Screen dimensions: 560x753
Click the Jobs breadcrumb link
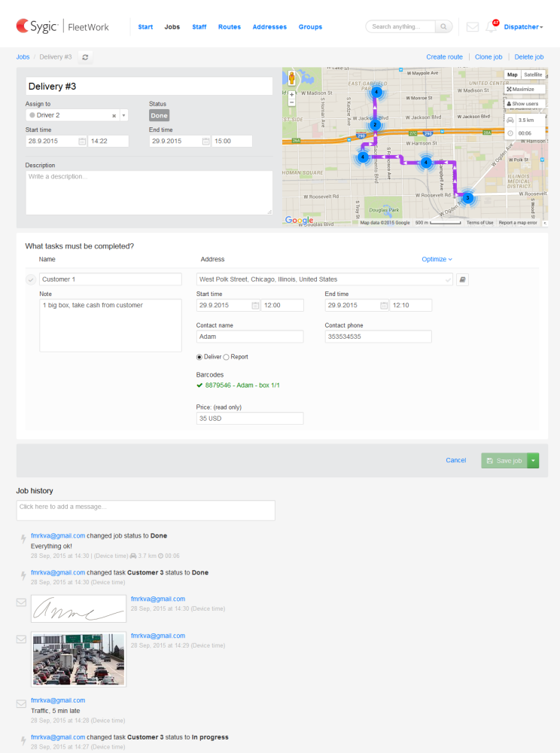(23, 56)
